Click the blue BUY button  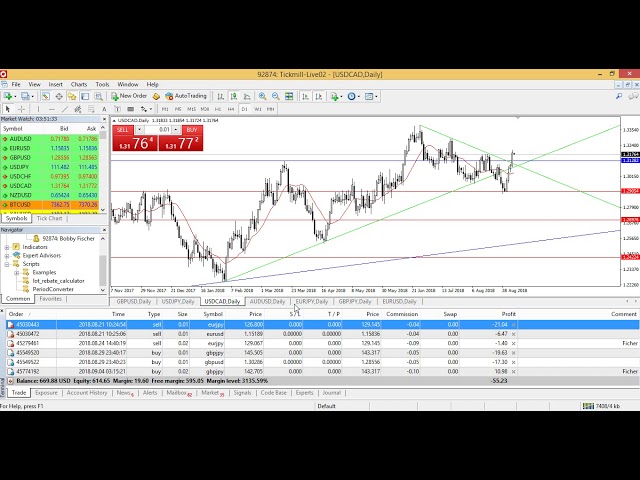[x=191, y=130]
